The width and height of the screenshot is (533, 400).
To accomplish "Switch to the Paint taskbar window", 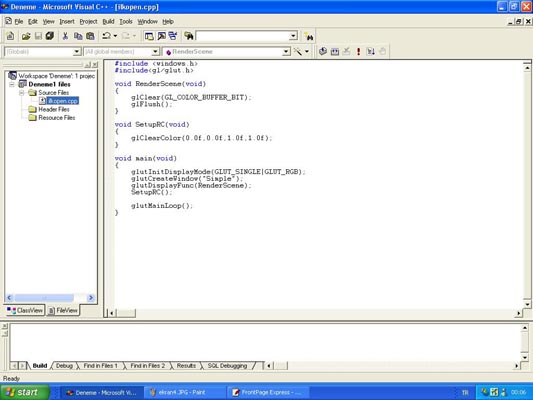I will click(184, 393).
